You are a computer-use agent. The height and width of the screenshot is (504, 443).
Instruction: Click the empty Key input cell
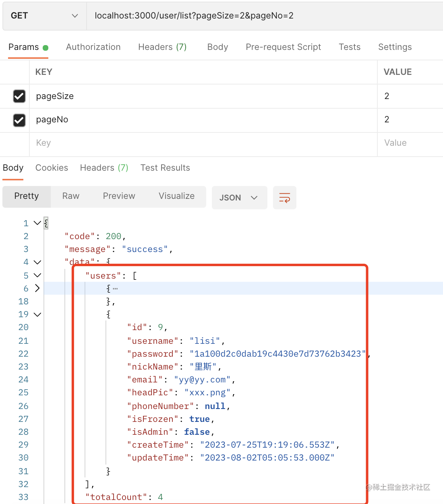(x=201, y=143)
